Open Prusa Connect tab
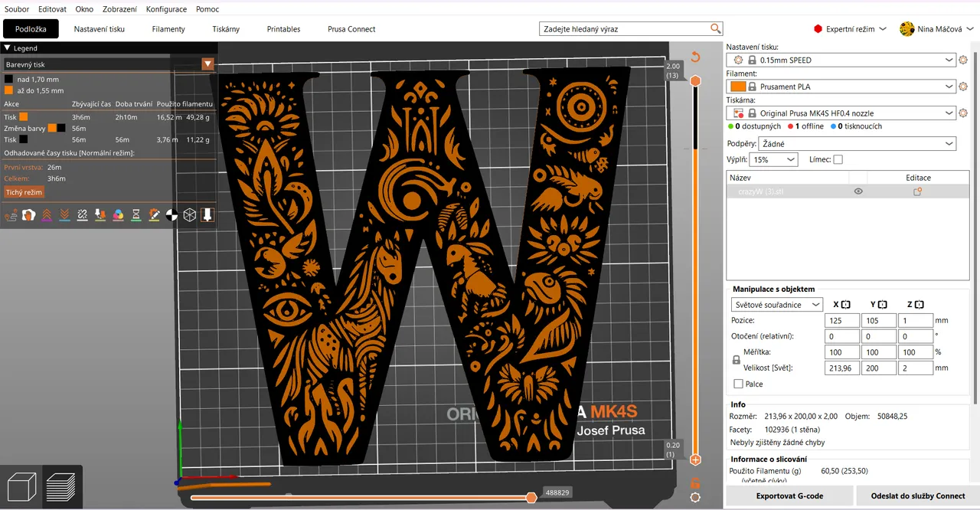Viewport: 980px width, 510px height. [351, 29]
